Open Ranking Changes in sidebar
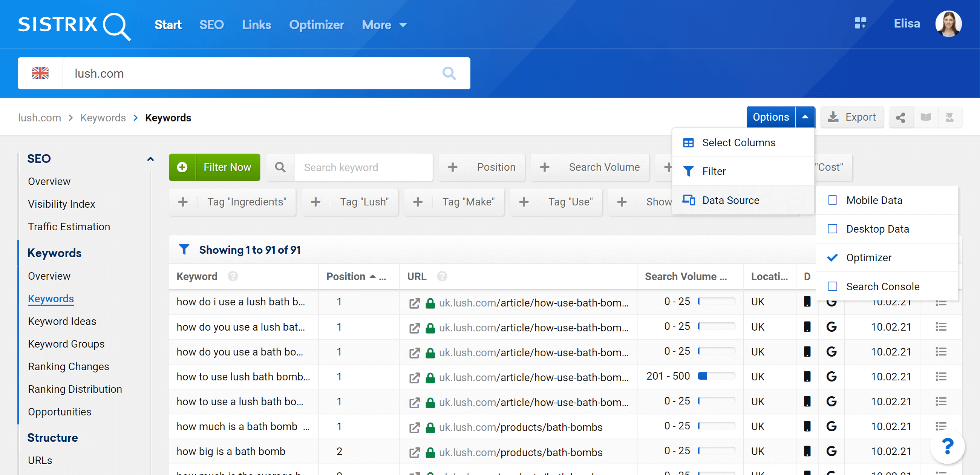This screenshot has height=475, width=980. (x=69, y=366)
